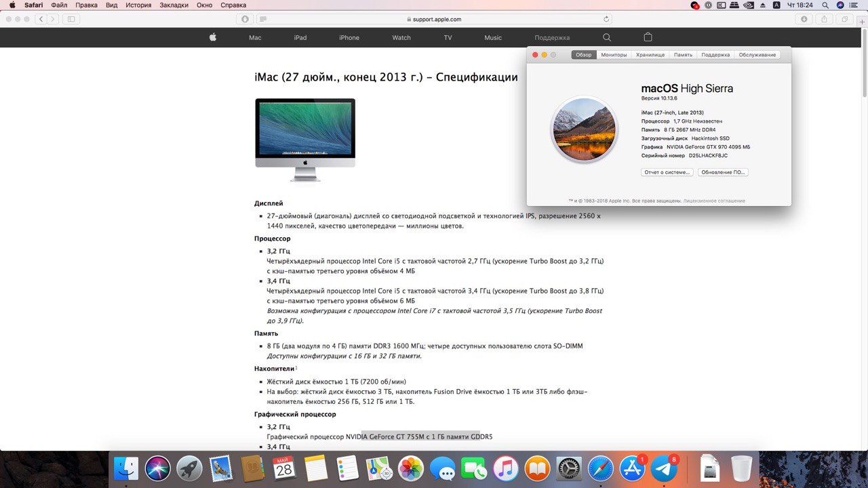Screen dimensions: 868x488
Task: Switch to Поддержка tab in About This Mac
Action: point(715,55)
